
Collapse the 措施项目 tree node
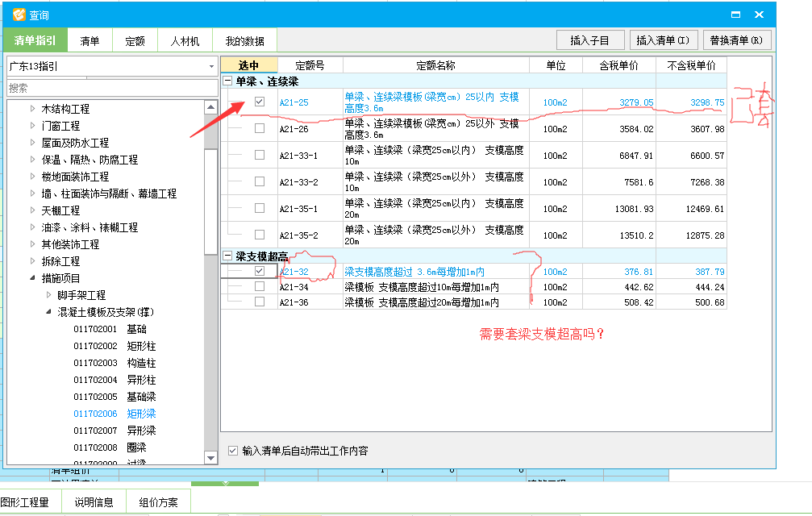tap(32, 278)
